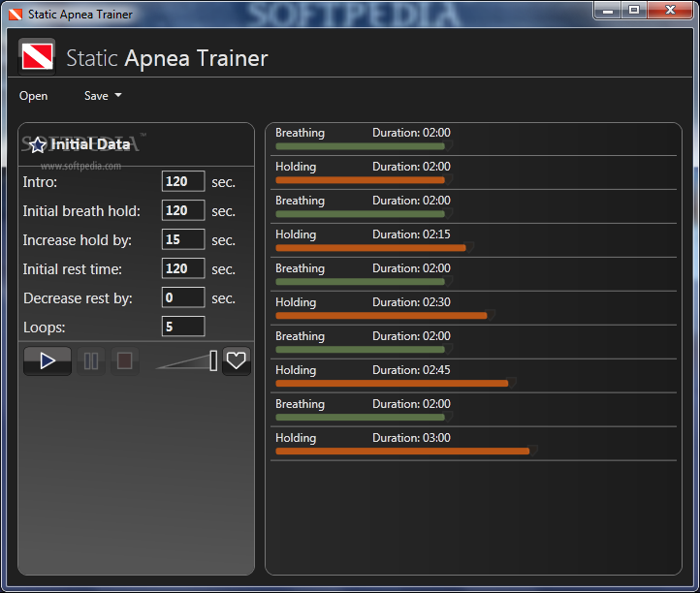Maximize the Static Apnea Trainer window
This screenshot has height=593, width=700.
pyautogui.click(x=634, y=11)
